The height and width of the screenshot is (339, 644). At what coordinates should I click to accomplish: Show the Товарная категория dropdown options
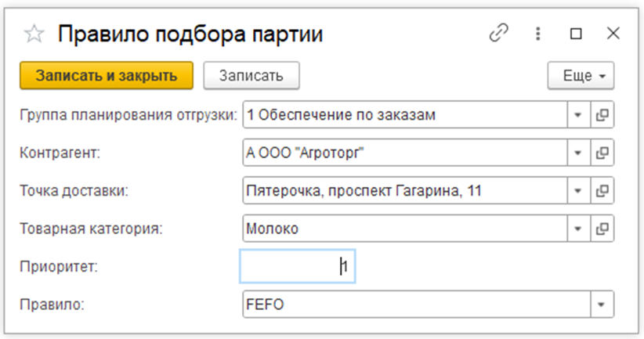point(578,229)
